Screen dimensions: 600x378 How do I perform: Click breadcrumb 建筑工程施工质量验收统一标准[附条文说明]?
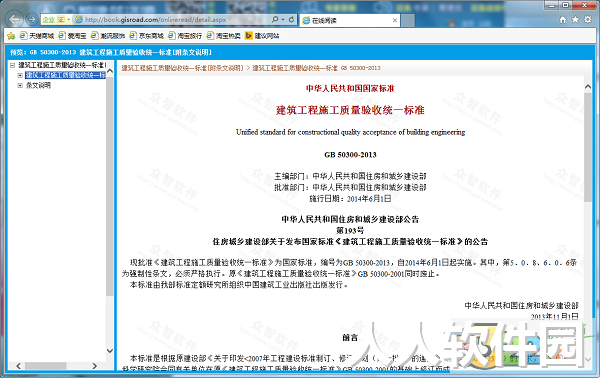(183, 68)
